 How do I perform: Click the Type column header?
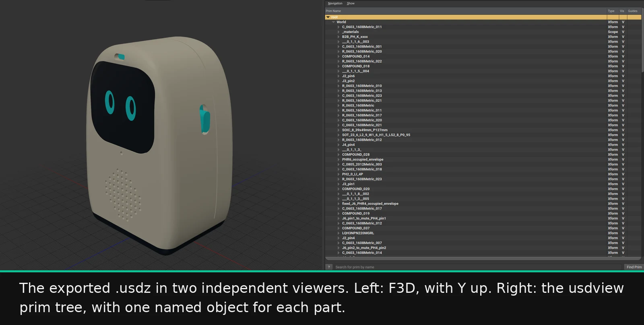611,11
